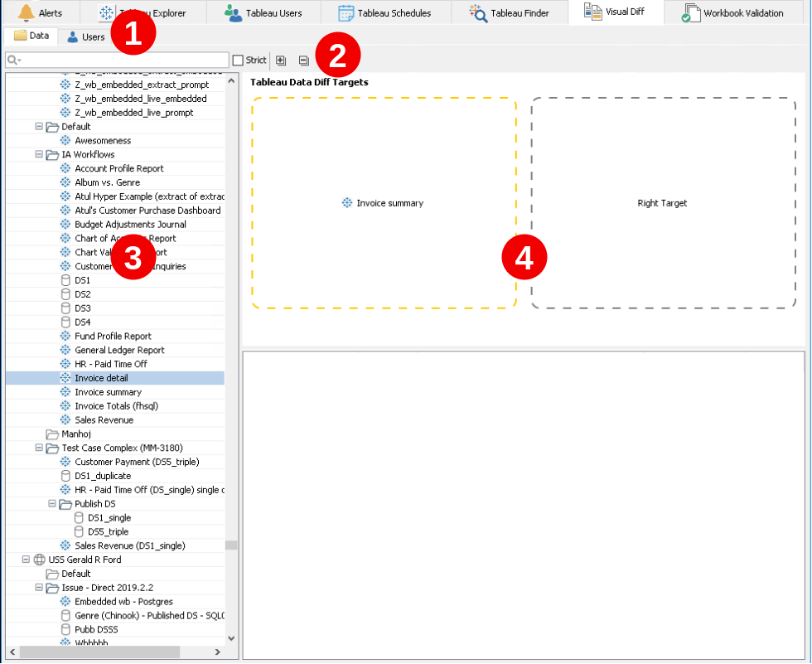Select the Invoice detail tree row
This screenshot has height=664, width=812.
(x=115, y=378)
